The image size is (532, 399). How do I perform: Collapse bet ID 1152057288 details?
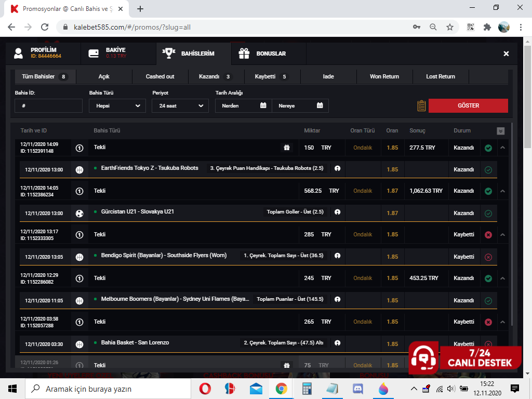click(502, 322)
